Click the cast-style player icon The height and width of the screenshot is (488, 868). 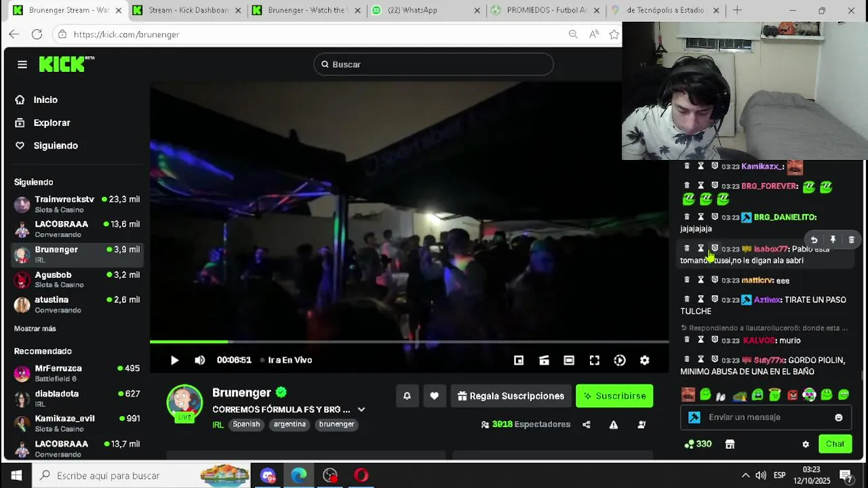[544, 361]
